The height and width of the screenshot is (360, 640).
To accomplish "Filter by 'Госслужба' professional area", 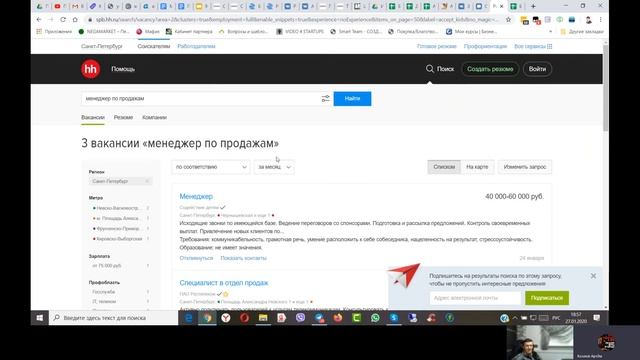I will 104,292.
